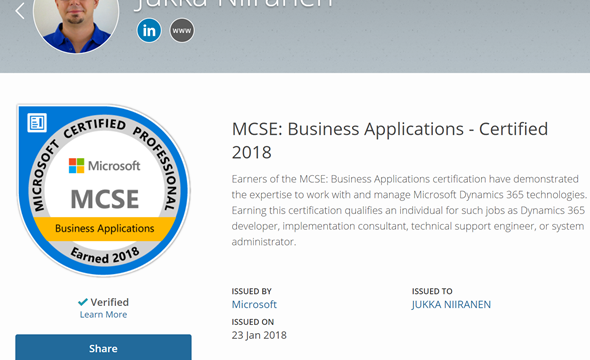
Task: Go back using the left chevron arrow
Action: [20, 11]
